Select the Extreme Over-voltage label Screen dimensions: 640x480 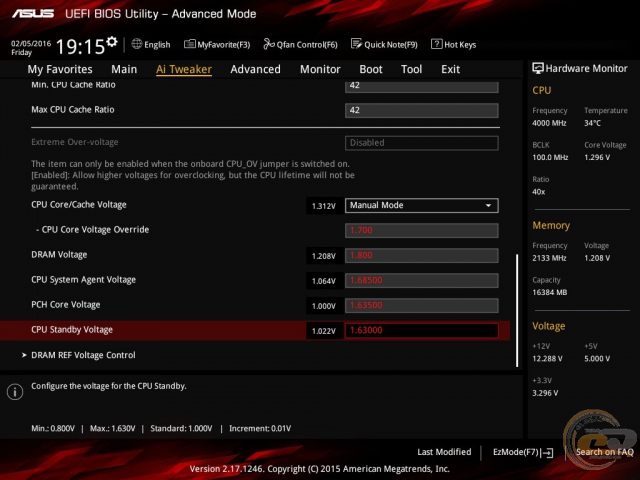click(x=75, y=142)
